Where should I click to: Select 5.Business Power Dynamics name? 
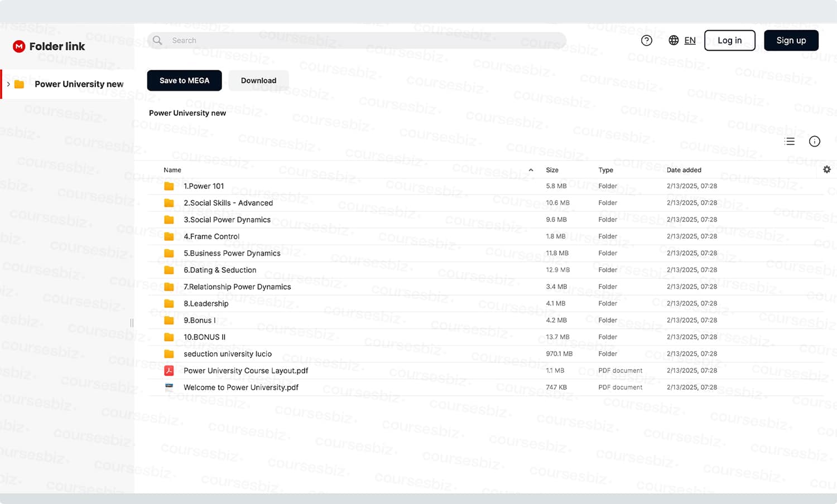pyautogui.click(x=232, y=253)
